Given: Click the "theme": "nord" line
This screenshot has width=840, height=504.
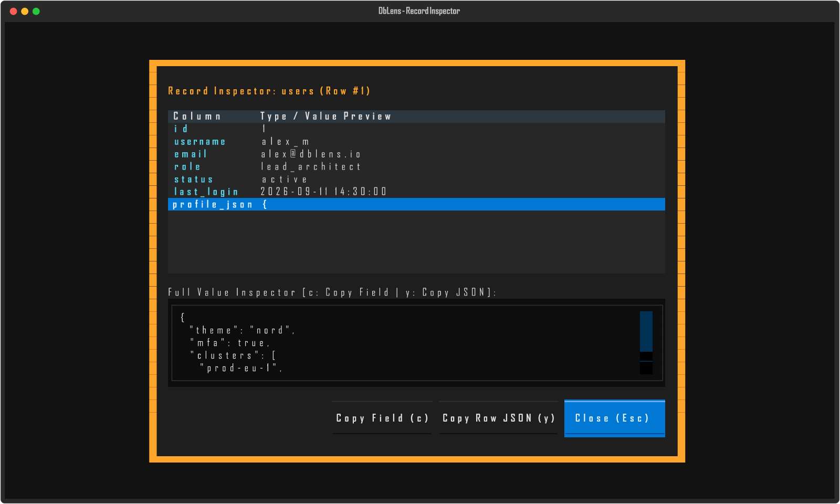Looking at the screenshot, I should [242, 330].
